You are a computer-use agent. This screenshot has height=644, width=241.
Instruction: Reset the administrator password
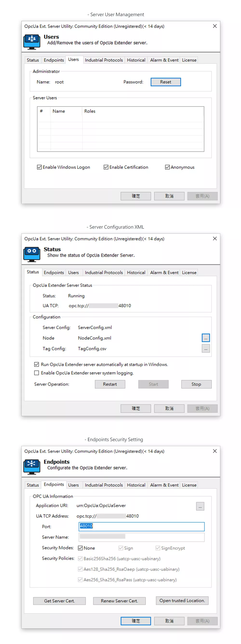pos(166,82)
